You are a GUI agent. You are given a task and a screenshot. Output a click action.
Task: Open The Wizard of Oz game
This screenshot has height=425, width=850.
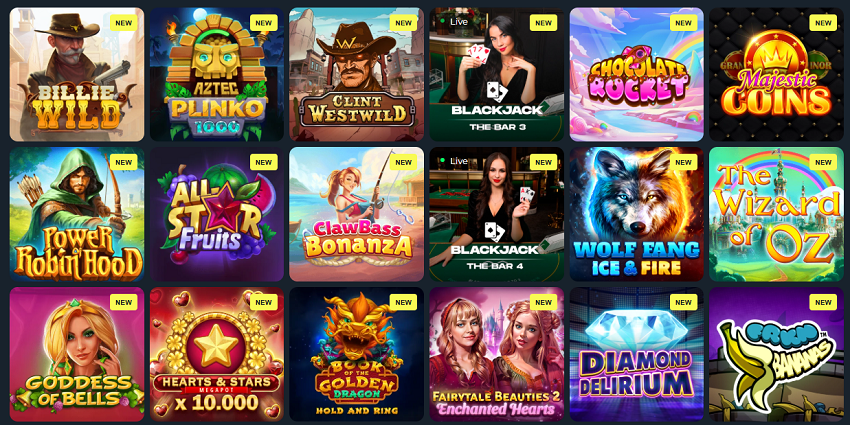[776, 214]
